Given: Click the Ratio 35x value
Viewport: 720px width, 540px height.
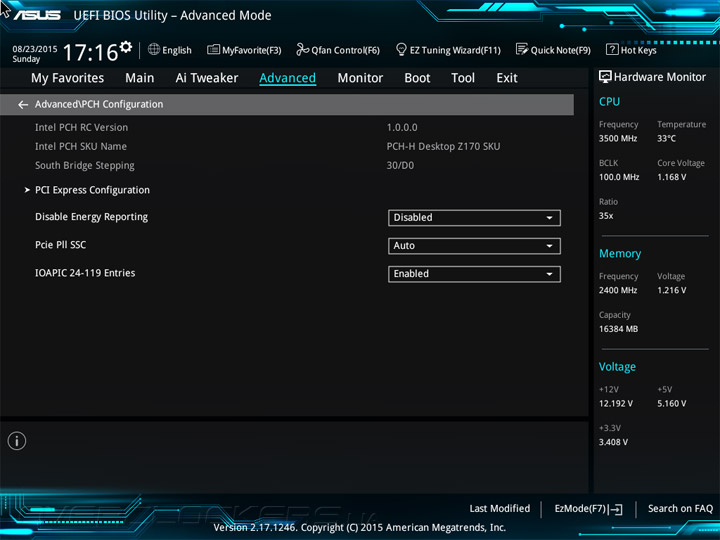Looking at the screenshot, I should (x=606, y=216).
